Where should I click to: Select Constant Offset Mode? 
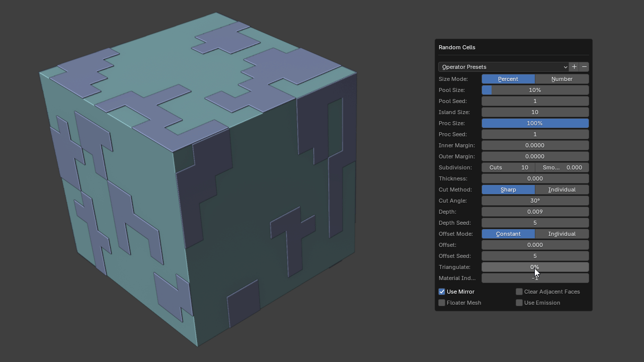click(508, 234)
